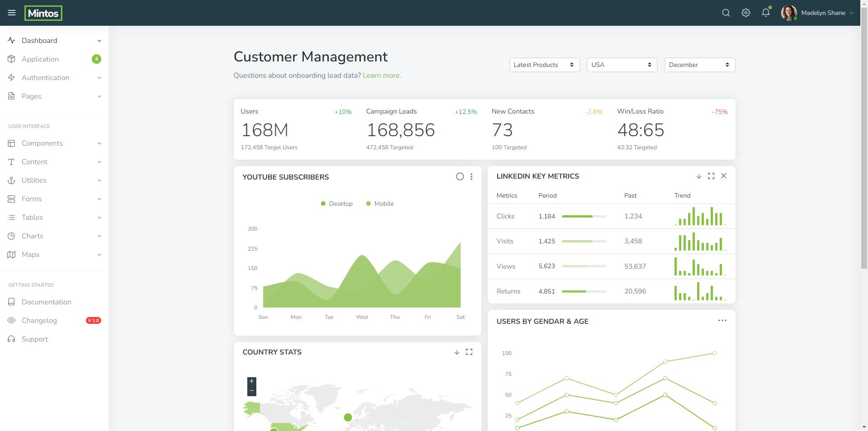Fullscreen the Country Stats card
Screen dimensions: 868x431
coord(469,352)
